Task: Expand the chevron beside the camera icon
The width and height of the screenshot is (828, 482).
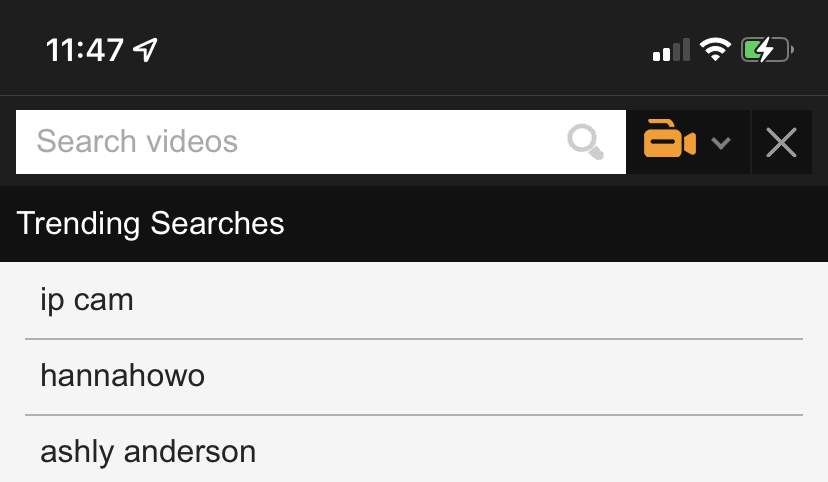Action: 721,143
